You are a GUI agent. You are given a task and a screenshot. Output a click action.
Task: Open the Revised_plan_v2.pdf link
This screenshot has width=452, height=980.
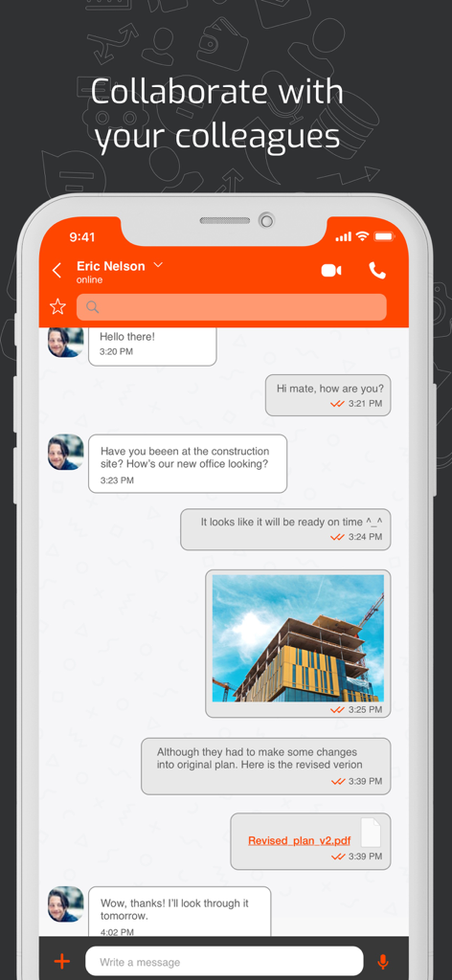(300, 840)
